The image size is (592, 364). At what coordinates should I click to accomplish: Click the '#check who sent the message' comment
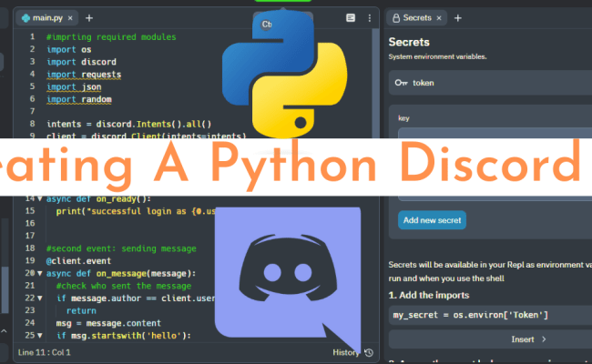tap(124, 286)
